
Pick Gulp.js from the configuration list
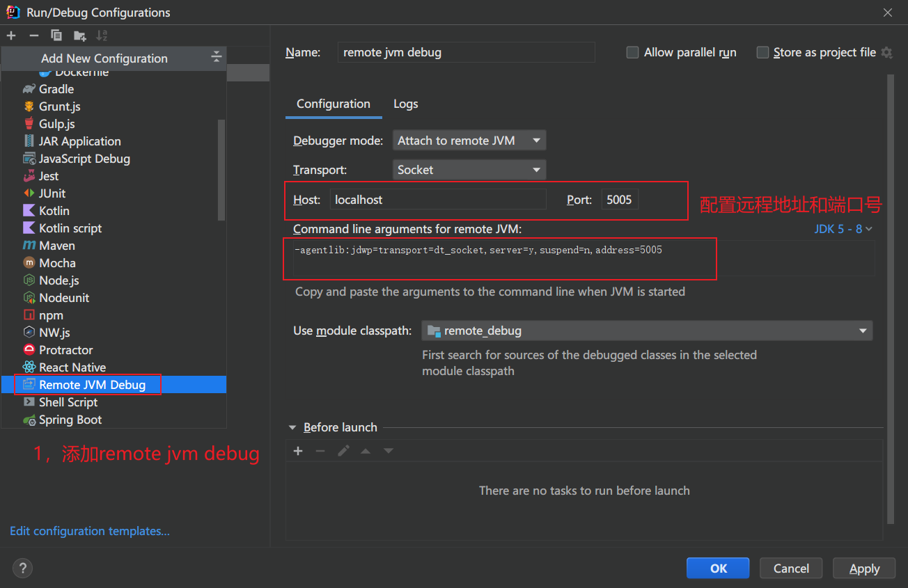click(113, 124)
